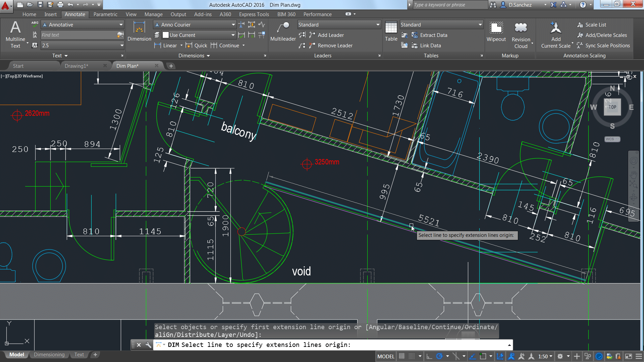This screenshot has height=362, width=644.
Task: Open the Express Tools ribbon tab
Action: (x=254, y=14)
